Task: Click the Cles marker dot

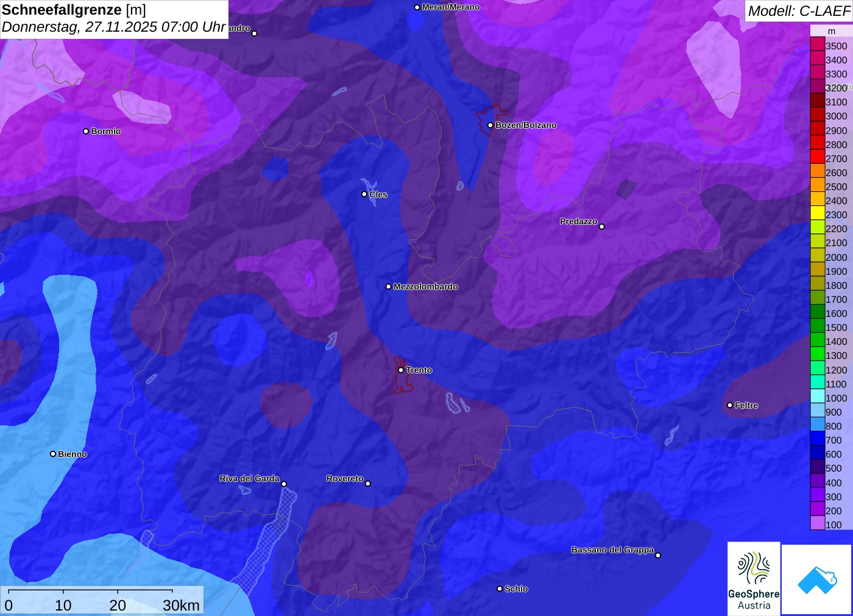Action: 364,194
